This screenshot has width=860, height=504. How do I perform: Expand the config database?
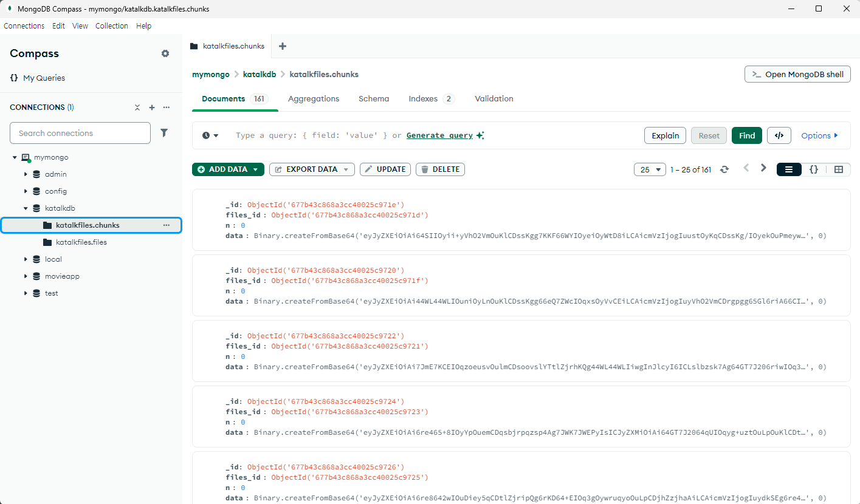click(x=26, y=191)
